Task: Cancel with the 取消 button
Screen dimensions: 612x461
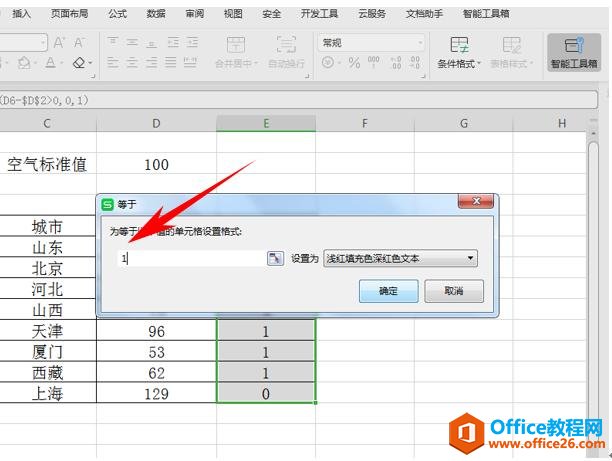Action: tap(454, 291)
